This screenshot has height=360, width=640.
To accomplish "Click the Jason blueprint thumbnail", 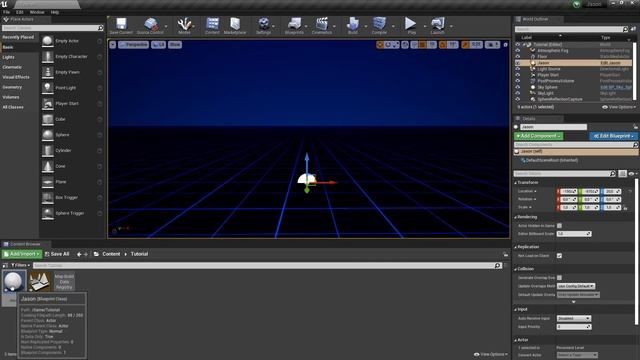I will tap(13, 281).
